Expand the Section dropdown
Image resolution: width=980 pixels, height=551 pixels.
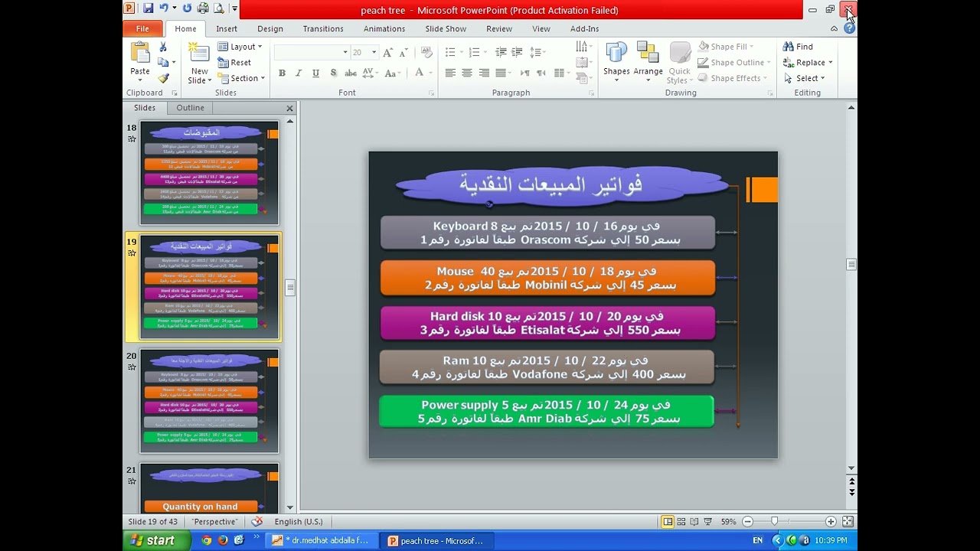pos(241,78)
